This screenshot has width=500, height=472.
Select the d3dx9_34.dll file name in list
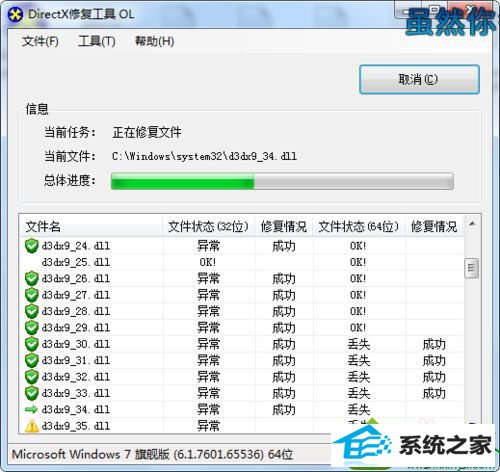pyautogui.click(x=76, y=409)
